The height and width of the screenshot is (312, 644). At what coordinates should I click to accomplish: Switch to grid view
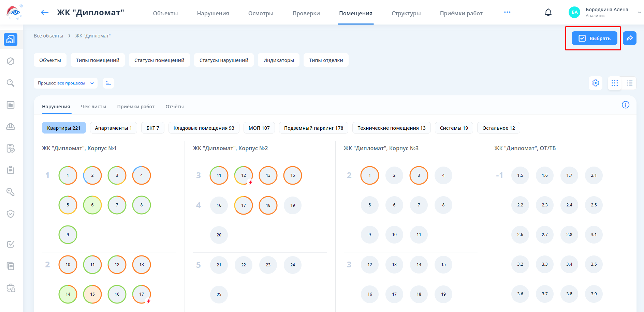pyautogui.click(x=615, y=83)
